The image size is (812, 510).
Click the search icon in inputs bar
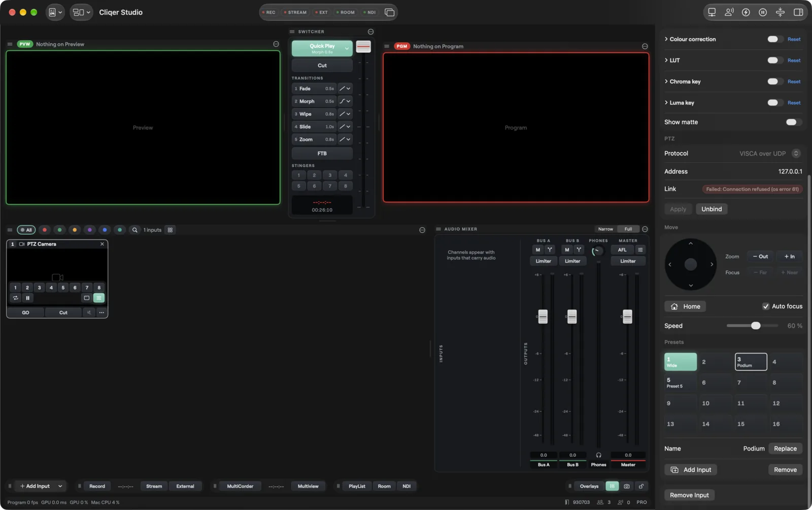point(135,230)
